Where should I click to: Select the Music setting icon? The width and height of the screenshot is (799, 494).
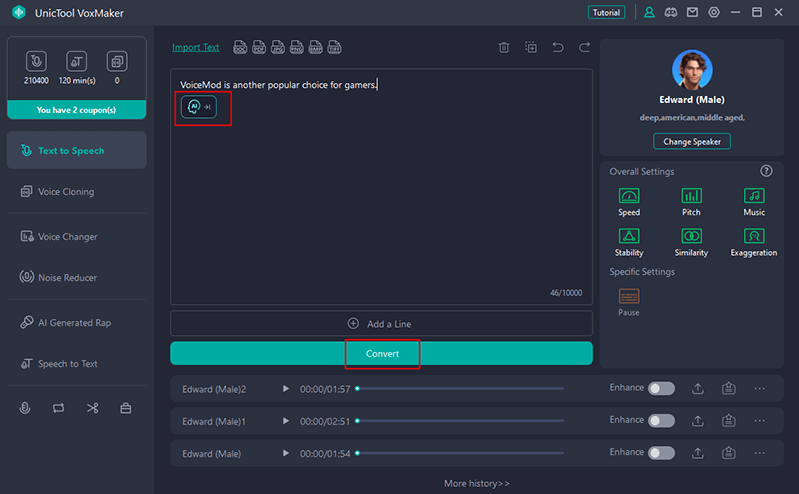click(x=754, y=196)
